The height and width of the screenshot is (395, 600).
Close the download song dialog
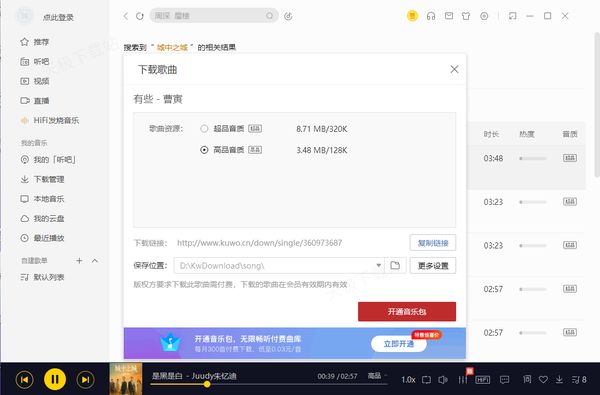tap(454, 69)
